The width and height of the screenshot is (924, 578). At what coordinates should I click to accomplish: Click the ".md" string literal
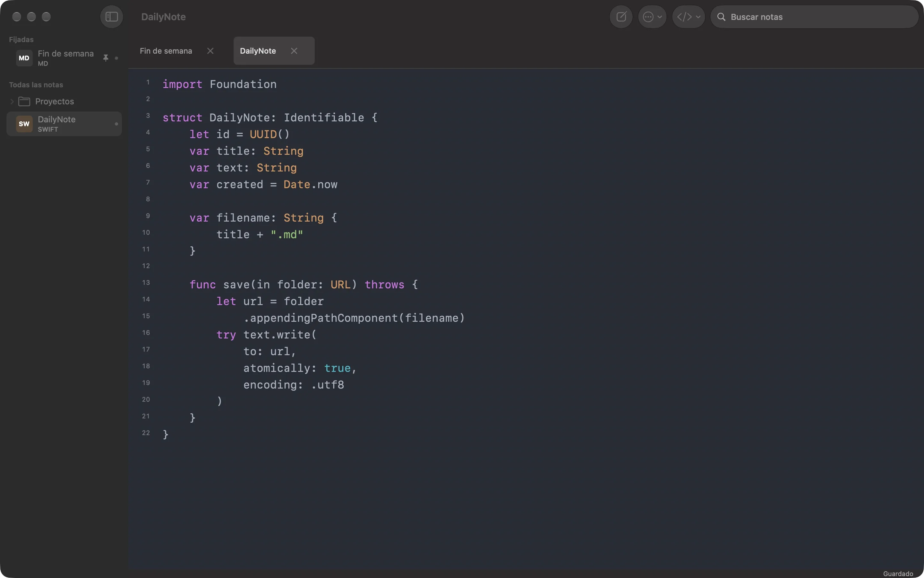287,235
